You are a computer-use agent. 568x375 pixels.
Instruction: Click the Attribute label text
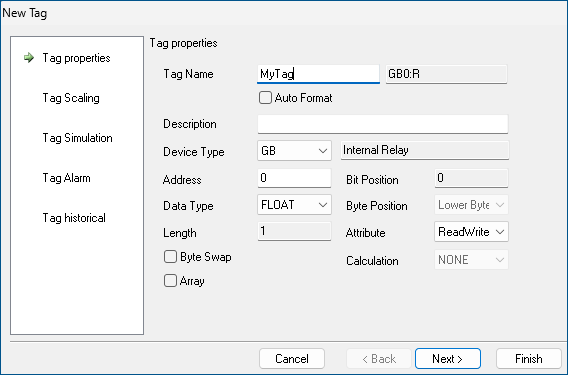click(x=366, y=233)
